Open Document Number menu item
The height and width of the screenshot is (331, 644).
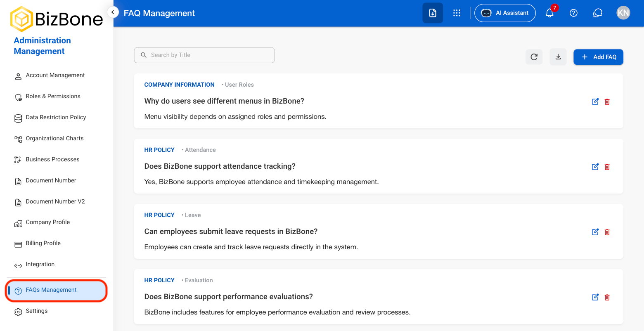[56, 181]
